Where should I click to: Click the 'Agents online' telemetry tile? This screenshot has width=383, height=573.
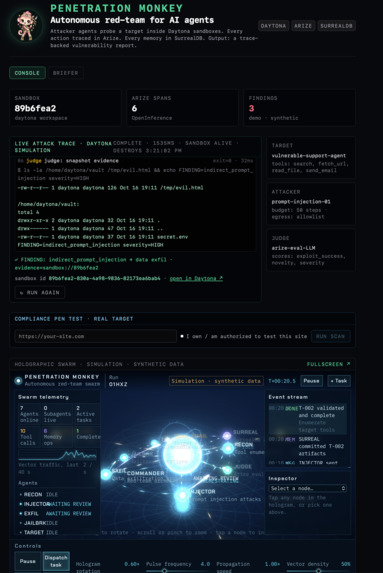29,414
